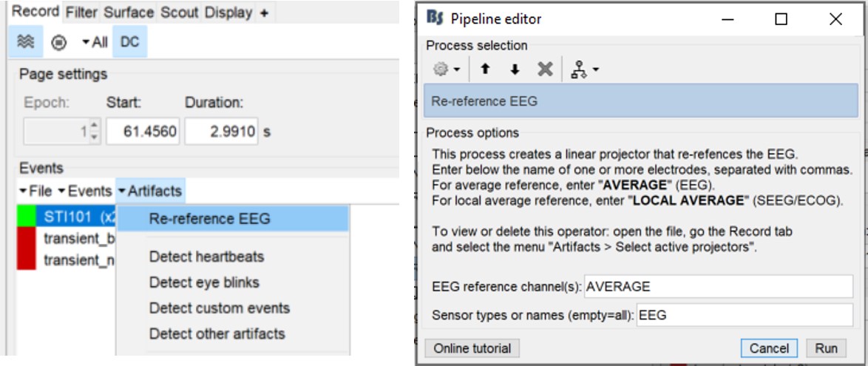868x366 pixels.
Task: Toggle the waveform display mode icon
Action: pyautogui.click(x=25, y=42)
